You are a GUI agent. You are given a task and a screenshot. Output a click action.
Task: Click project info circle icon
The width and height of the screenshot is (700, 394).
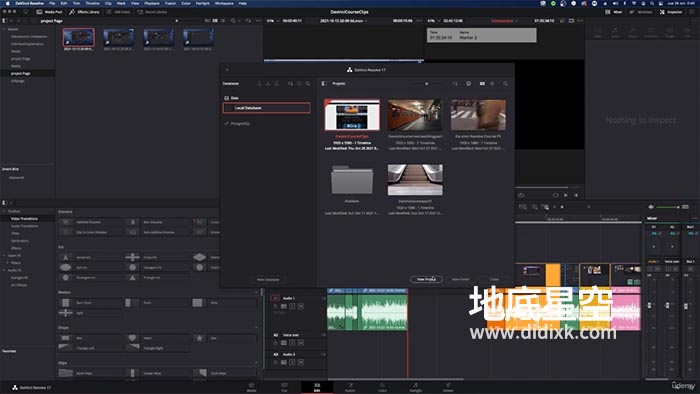pos(468,83)
